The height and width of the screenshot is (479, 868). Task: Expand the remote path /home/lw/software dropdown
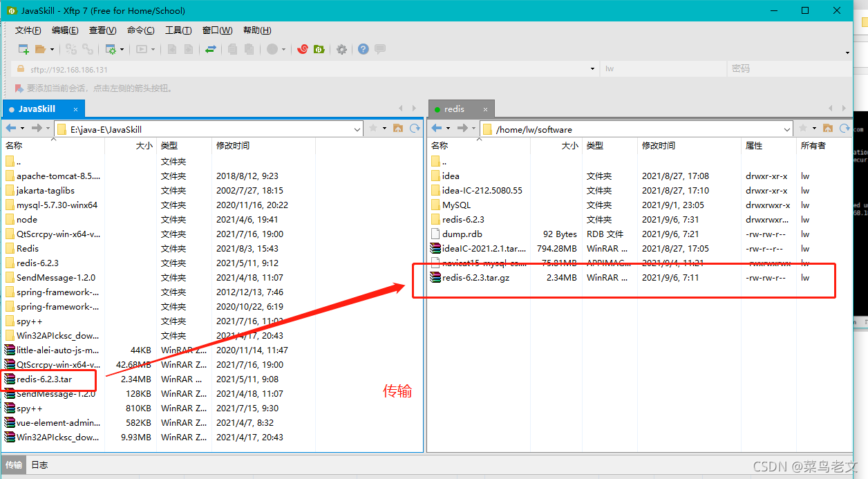click(x=787, y=129)
